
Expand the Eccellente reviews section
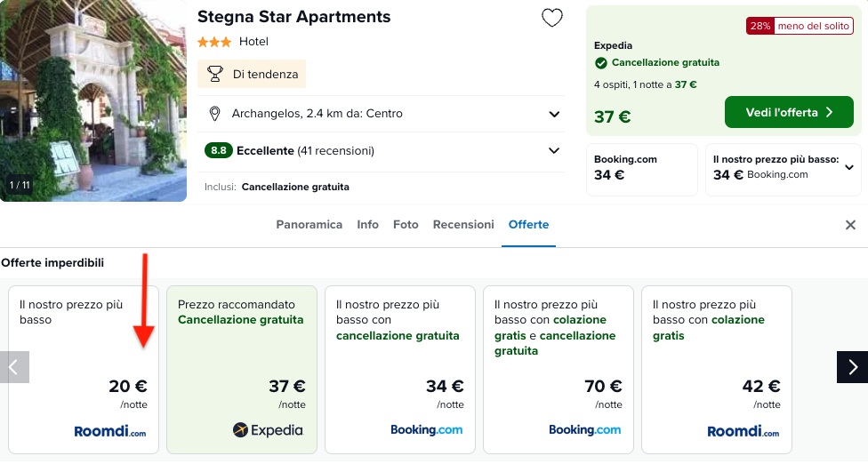pyautogui.click(x=554, y=150)
